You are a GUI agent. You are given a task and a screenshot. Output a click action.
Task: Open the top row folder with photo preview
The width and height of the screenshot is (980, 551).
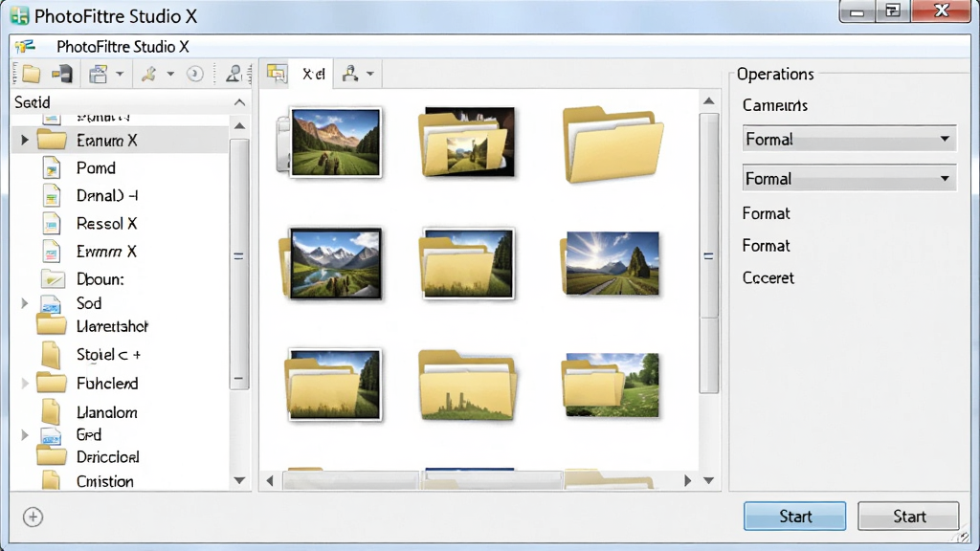(x=467, y=142)
